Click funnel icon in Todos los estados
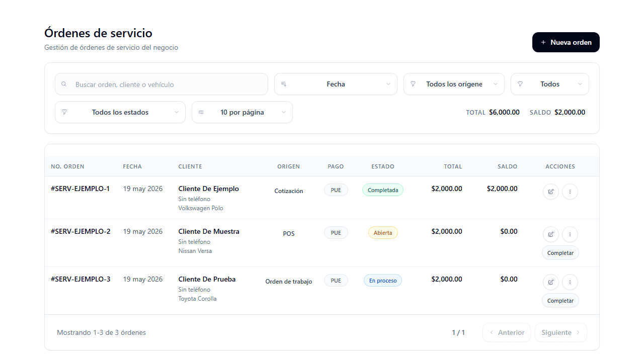The image size is (644, 358). pyautogui.click(x=64, y=112)
